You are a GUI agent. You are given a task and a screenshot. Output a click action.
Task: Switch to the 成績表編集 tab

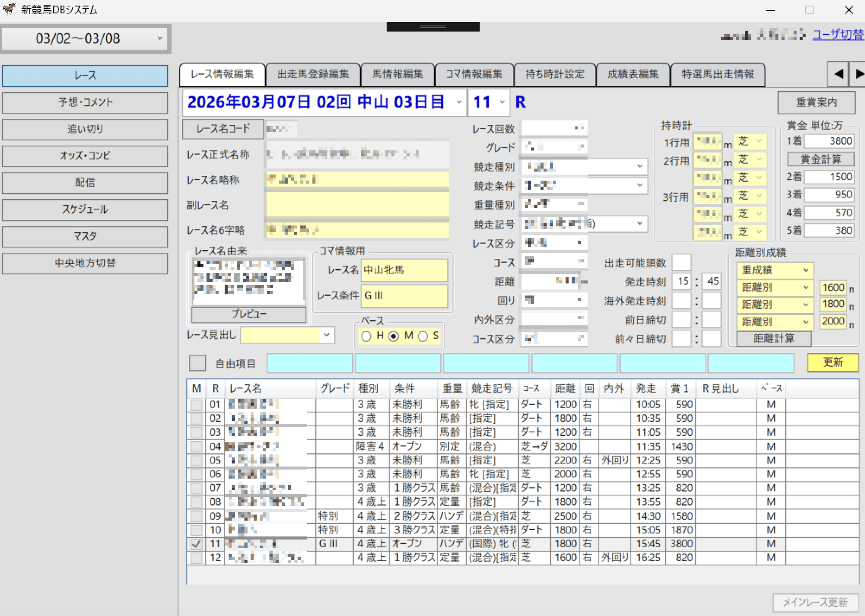(x=633, y=74)
